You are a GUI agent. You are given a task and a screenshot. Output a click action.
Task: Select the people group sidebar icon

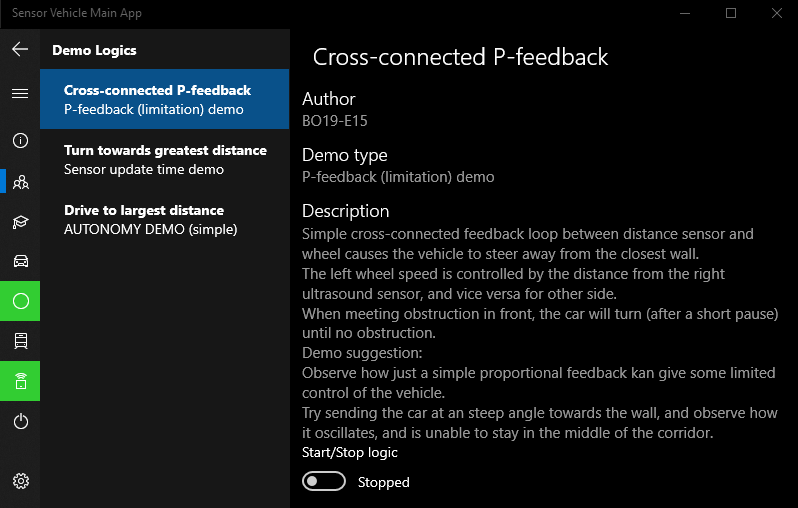tap(20, 181)
